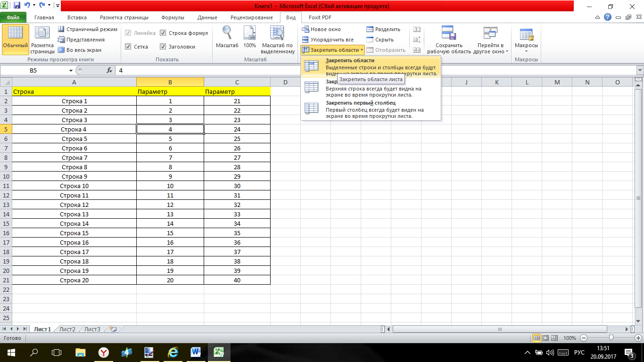
Task: Uncheck the Строка формул checkbox
Action: (x=163, y=33)
